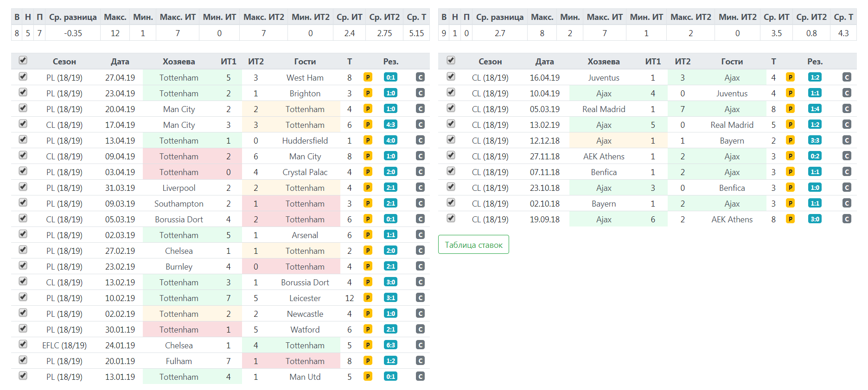Click the C icon in Man City–Tottenham 17.04.19 row
The image size is (868, 390).
421,125
